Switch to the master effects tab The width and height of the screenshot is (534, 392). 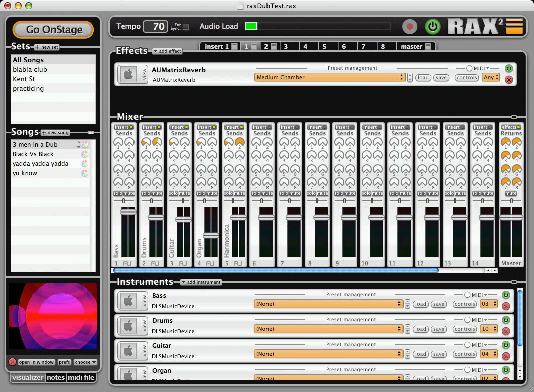[416, 46]
